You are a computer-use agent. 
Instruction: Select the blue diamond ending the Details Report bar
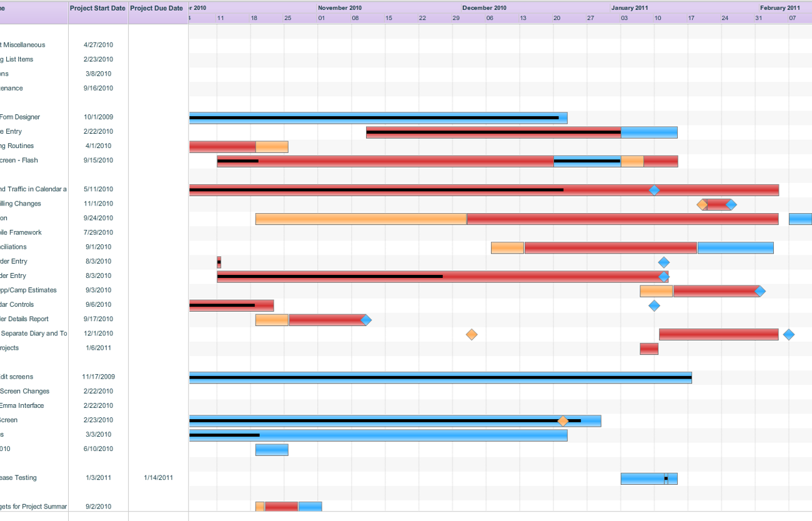click(x=367, y=320)
